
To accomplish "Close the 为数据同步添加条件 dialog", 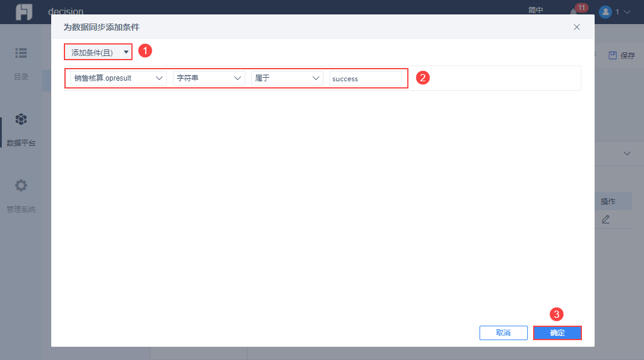I will 577,27.
